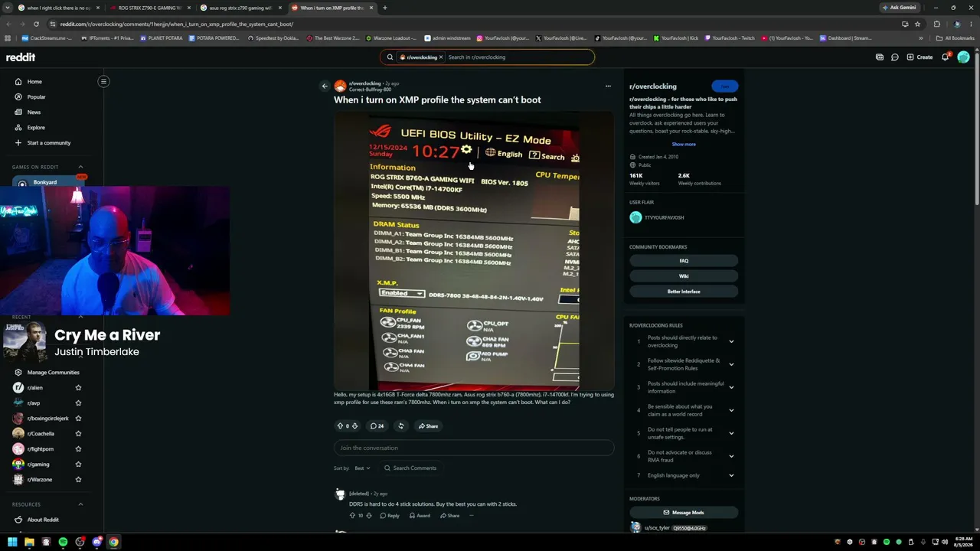The image size is (980, 551).
Task: Toggle the subreddit join button
Action: (x=724, y=86)
